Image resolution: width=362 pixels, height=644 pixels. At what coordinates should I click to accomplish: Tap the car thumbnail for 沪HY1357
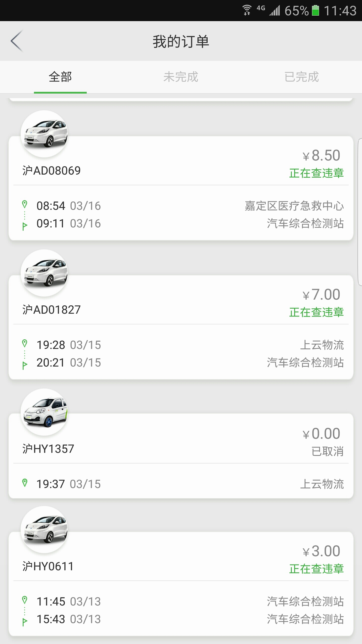(x=44, y=412)
